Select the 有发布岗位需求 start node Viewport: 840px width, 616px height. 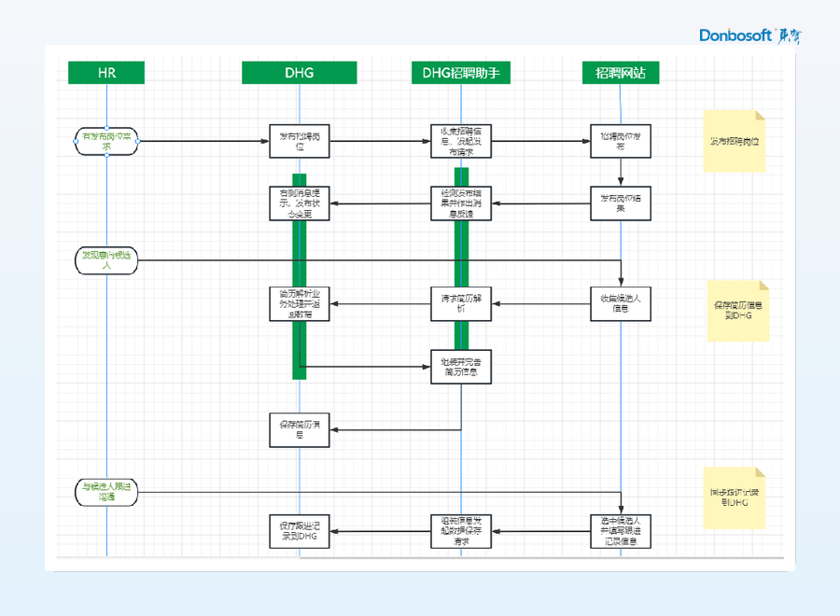point(106,142)
